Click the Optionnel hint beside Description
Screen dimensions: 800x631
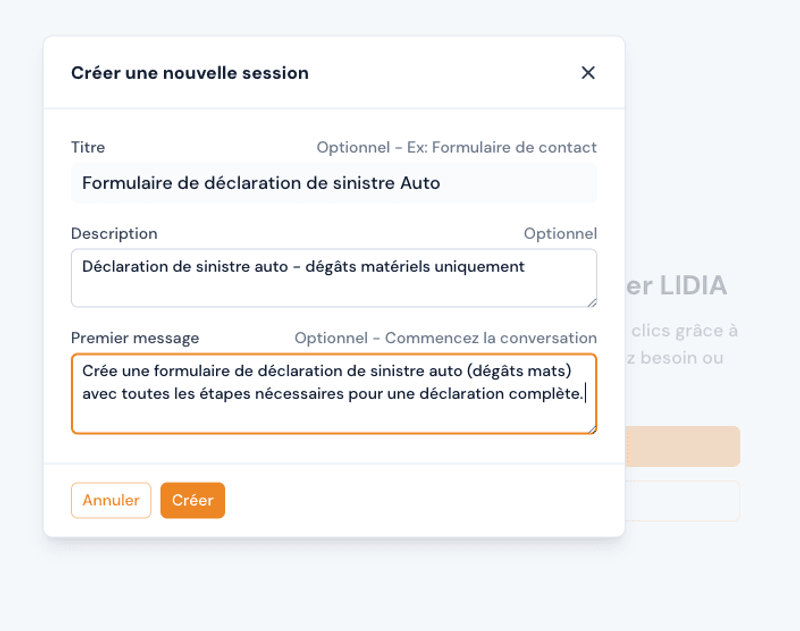560,233
